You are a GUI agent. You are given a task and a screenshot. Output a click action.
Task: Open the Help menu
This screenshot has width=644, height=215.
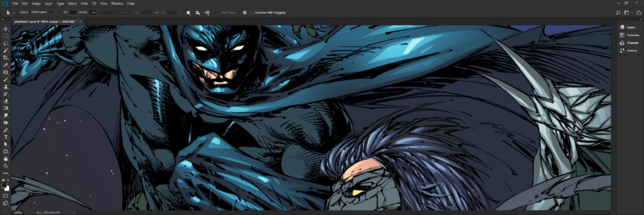[x=131, y=3]
